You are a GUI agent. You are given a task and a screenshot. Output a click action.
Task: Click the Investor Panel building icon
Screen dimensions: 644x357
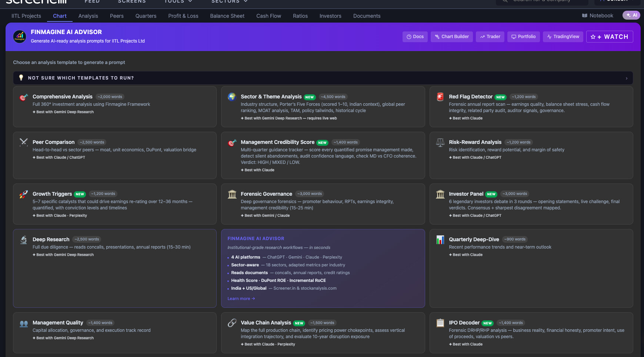440,194
